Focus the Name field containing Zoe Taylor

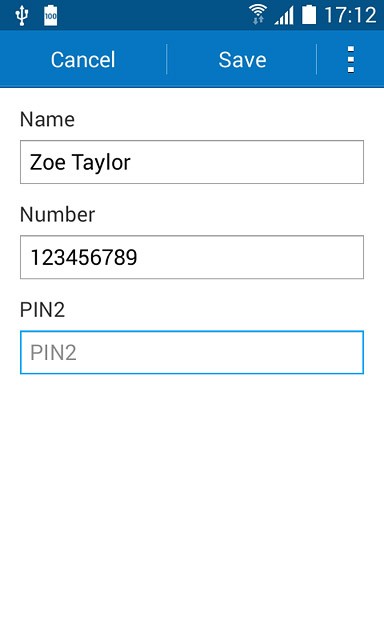point(192,162)
